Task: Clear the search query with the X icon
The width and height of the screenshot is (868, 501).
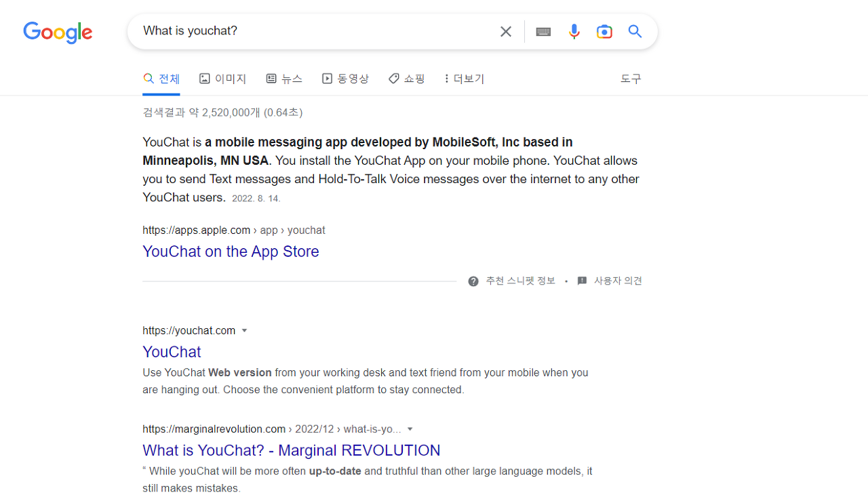Action: (x=505, y=31)
